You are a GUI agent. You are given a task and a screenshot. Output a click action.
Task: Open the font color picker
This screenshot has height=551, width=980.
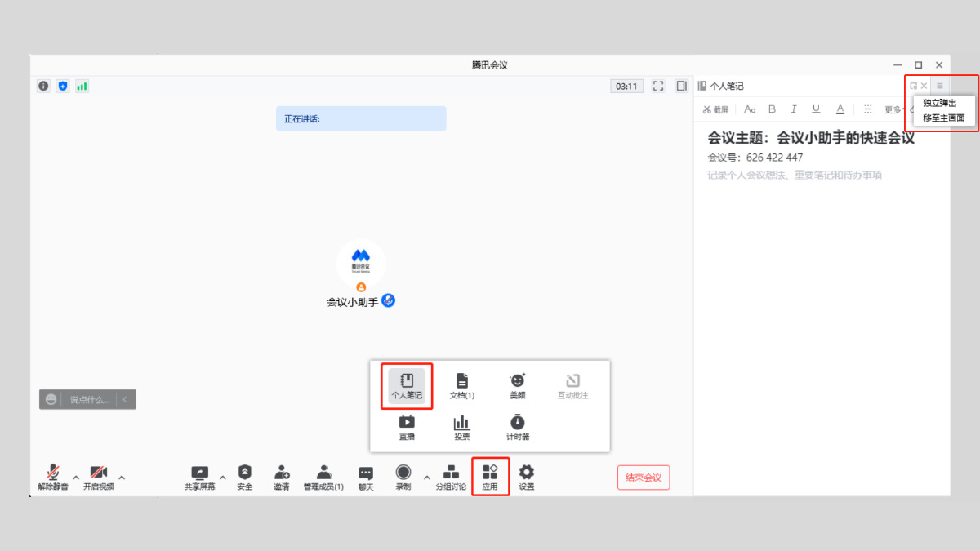click(x=840, y=109)
